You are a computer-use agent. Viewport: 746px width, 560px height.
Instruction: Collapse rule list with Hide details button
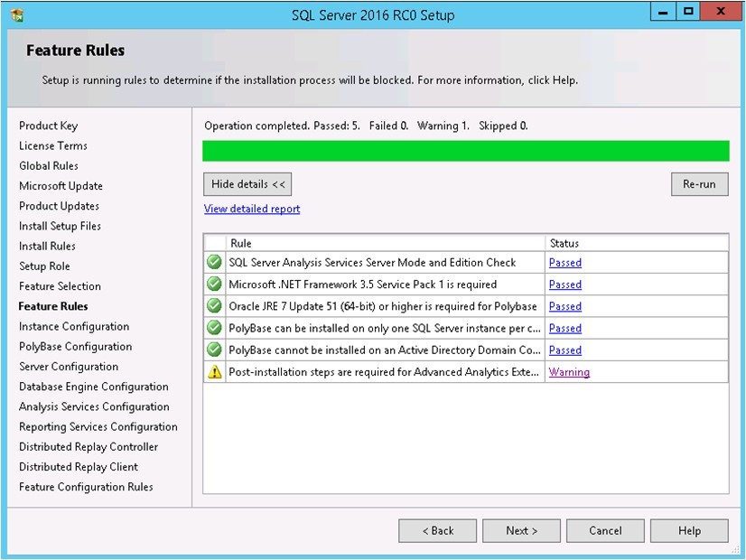point(247,184)
